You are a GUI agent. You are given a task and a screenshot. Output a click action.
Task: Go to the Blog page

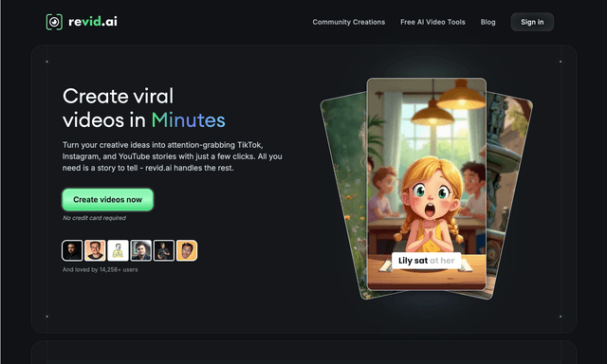coord(487,22)
